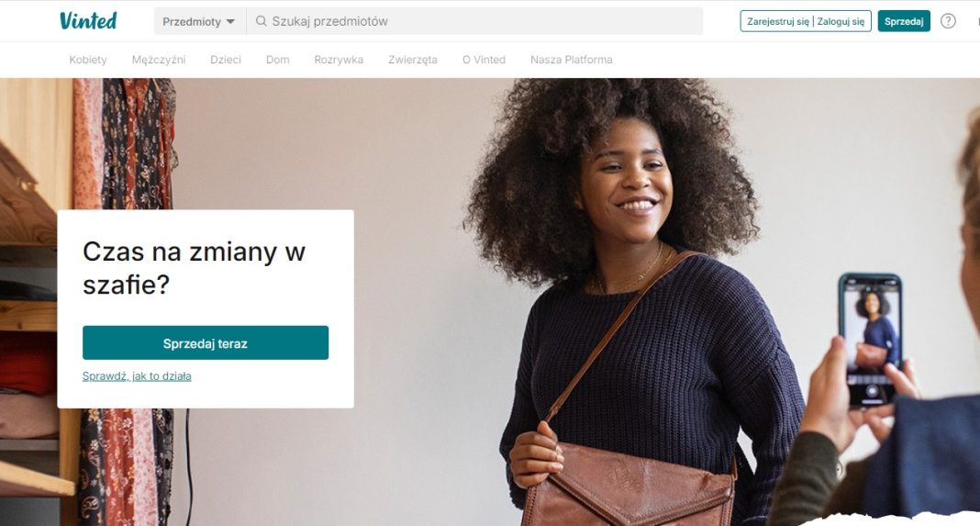This screenshot has height=526, width=980.
Task: Click the phone screen in hero image
Action: [871, 339]
